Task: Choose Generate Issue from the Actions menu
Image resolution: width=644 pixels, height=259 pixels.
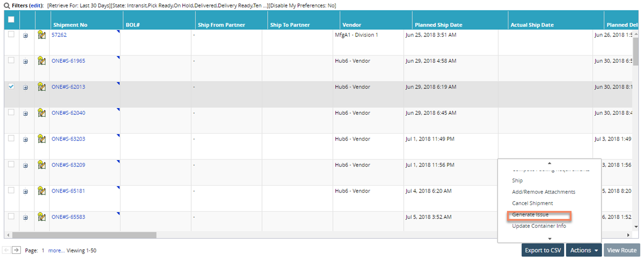Action: (530, 214)
